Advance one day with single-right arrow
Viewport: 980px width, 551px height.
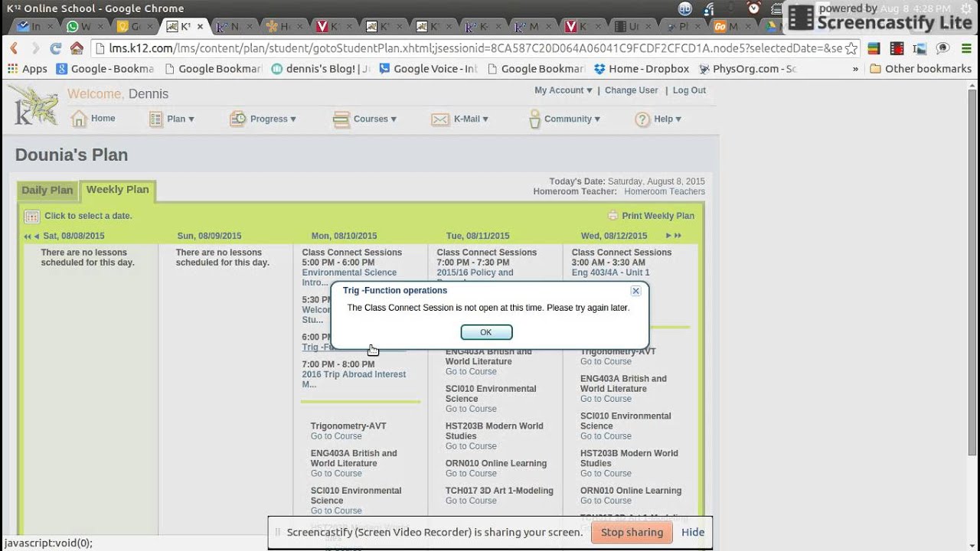668,236
